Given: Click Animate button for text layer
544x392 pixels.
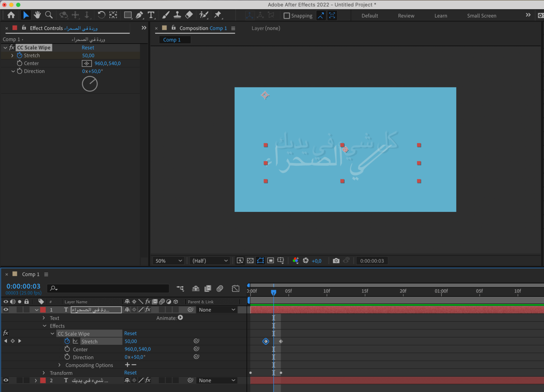Looking at the screenshot, I should pyautogui.click(x=180, y=318).
